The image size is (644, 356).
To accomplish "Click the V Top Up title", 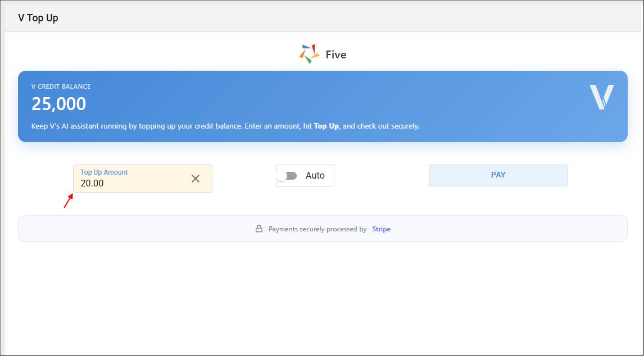I will coord(38,18).
